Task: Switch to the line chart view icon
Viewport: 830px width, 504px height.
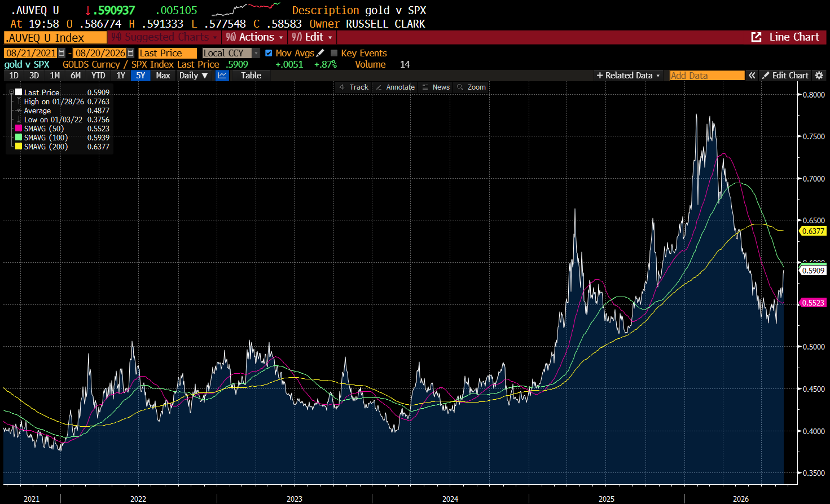Action: point(222,76)
